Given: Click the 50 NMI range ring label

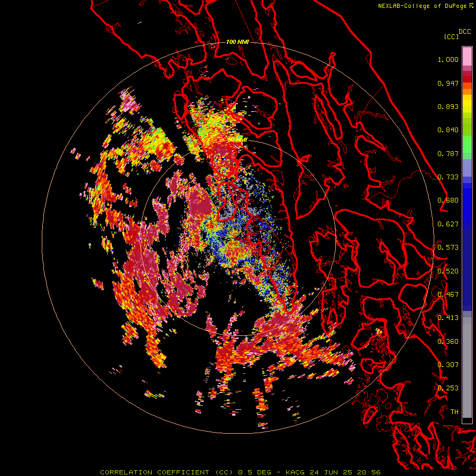Looking at the screenshot, I should click(x=237, y=140).
